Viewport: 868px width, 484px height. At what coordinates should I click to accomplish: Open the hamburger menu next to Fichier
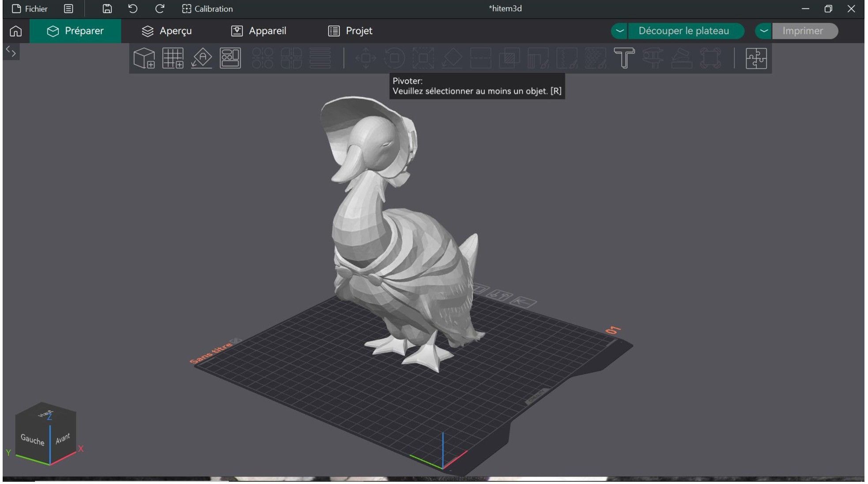[68, 9]
